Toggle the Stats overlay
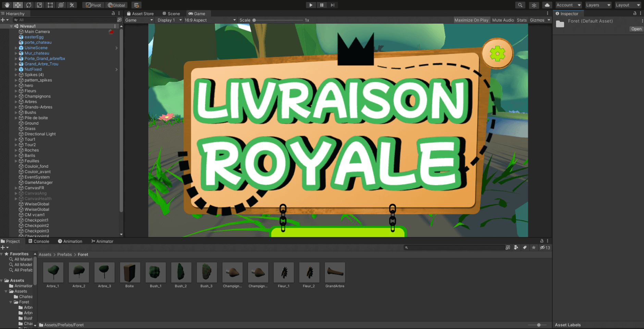Screen dimensions: 644x329 pos(521,20)
